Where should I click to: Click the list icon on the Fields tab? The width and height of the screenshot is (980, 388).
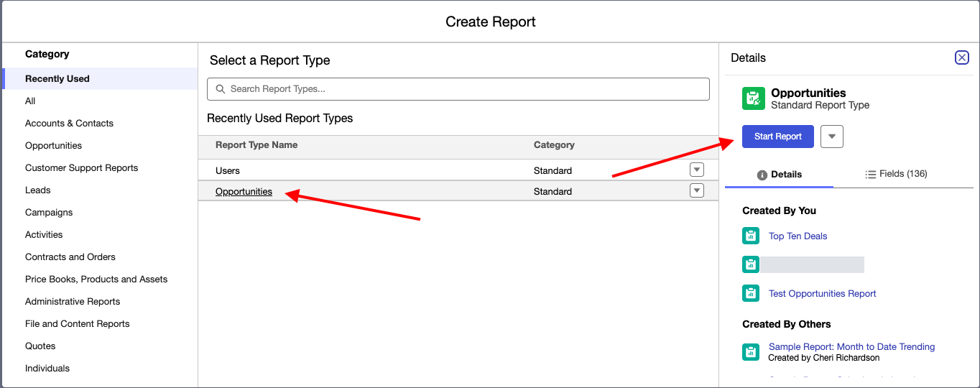pos(870,174)
